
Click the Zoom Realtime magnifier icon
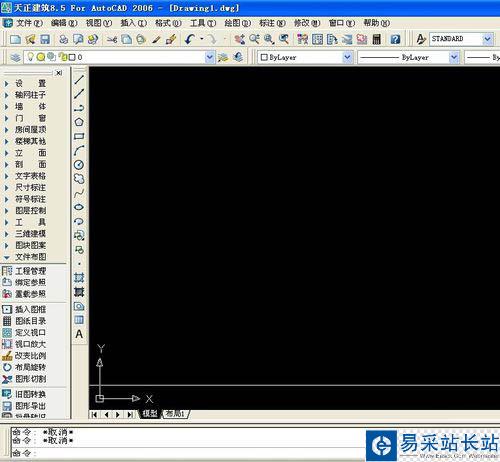tap(254, 40)
